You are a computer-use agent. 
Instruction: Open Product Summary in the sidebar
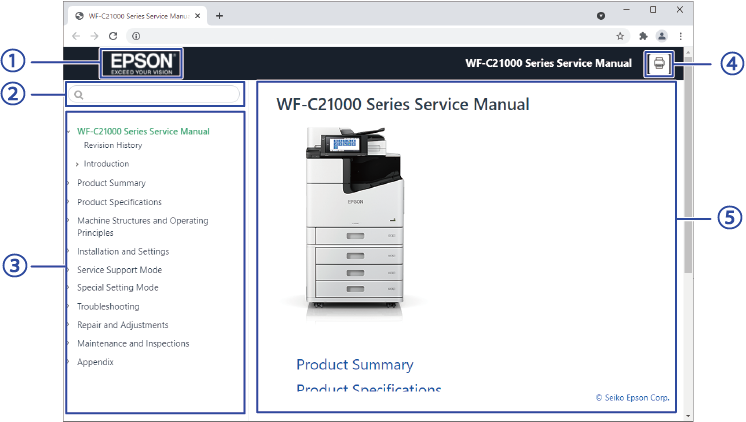111,183
